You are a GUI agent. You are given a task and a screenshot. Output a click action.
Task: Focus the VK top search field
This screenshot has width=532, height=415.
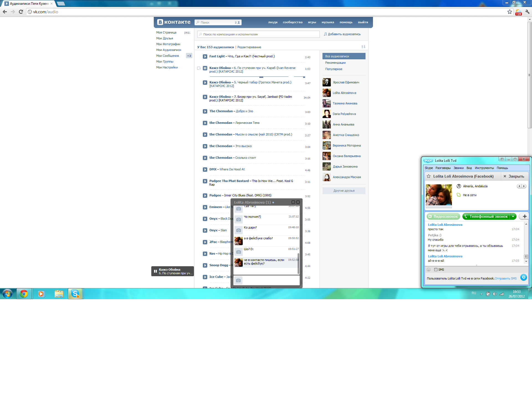pyautogui.click(x=218, y=22)
